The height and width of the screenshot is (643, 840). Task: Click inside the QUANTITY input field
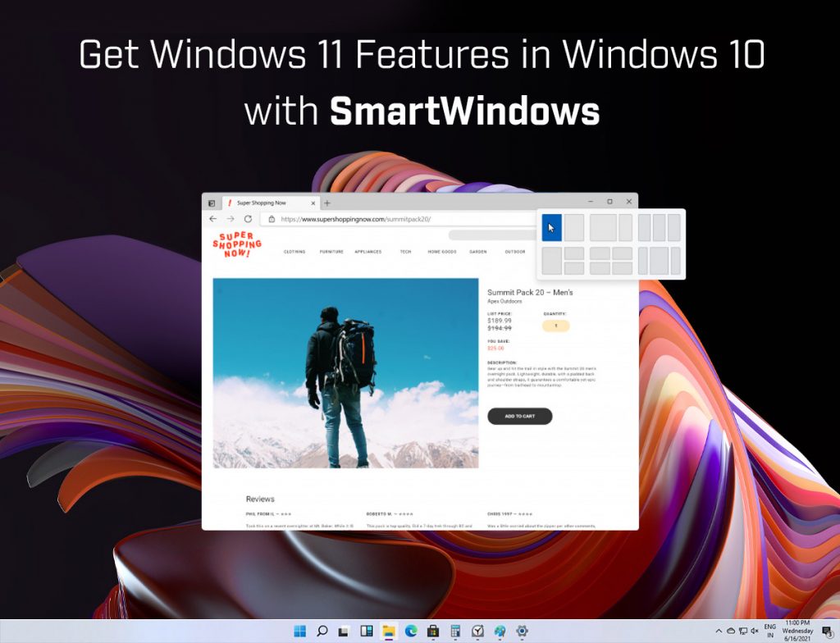tap(555, 326)
